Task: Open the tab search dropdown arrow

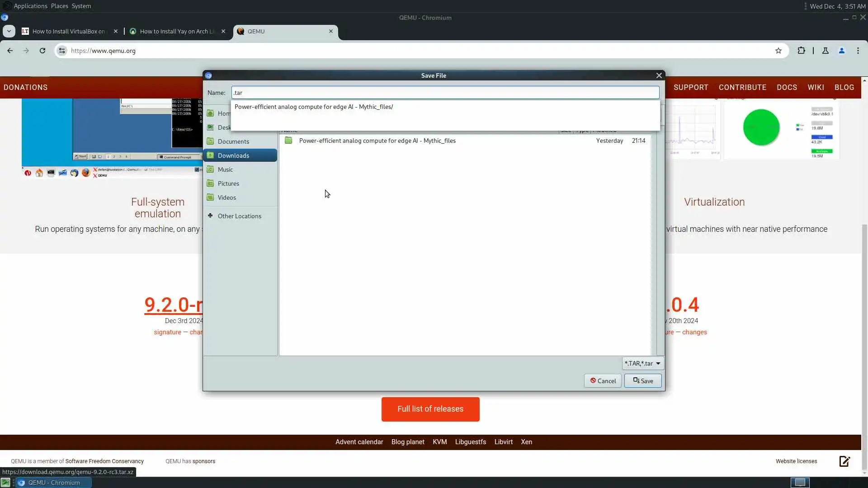Action: pyautogui.click(x=9, y=31)
